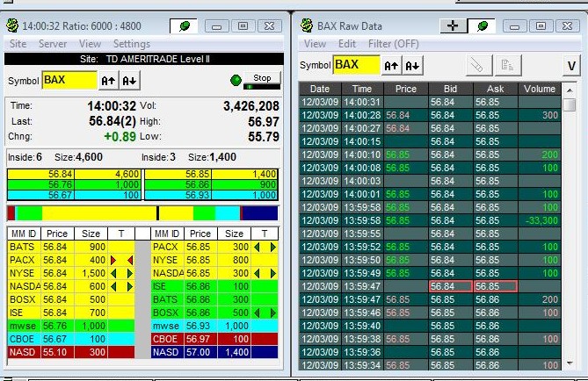Select the CBOE 56.97 ask row

point(214,339)
